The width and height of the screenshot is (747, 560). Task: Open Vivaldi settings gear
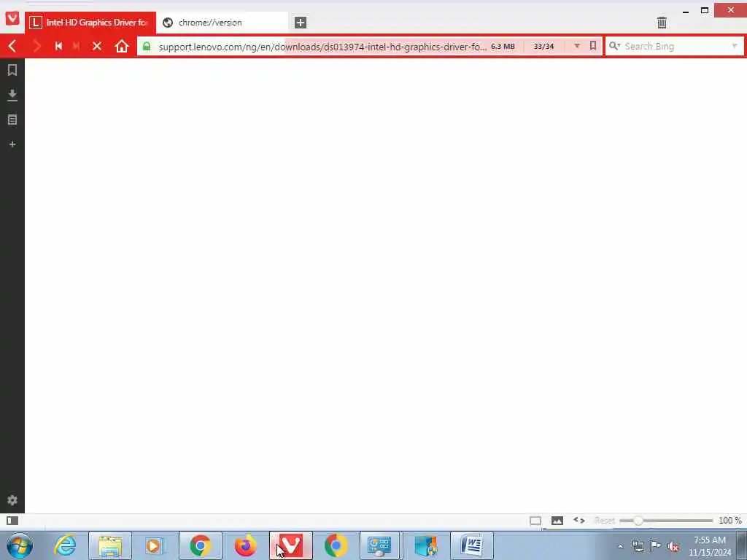coord(12,500)
